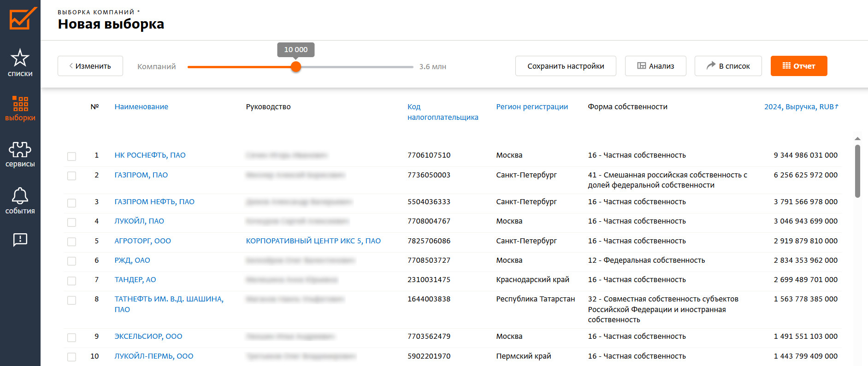Screen dimensions: 868x366
Task: Select revenue 1 443 799 409 000
Action: 805,356
